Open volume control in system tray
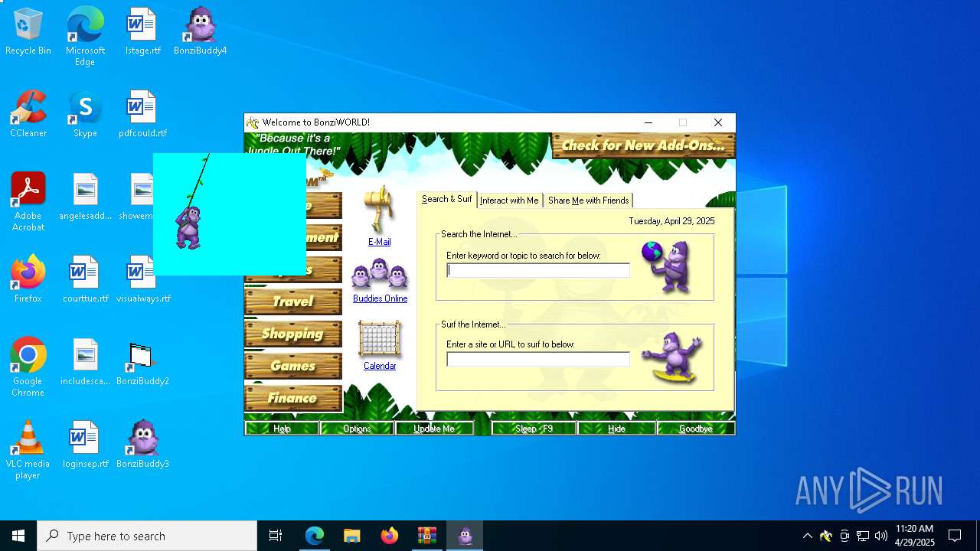The image size is (980, 551). (881, 536)
